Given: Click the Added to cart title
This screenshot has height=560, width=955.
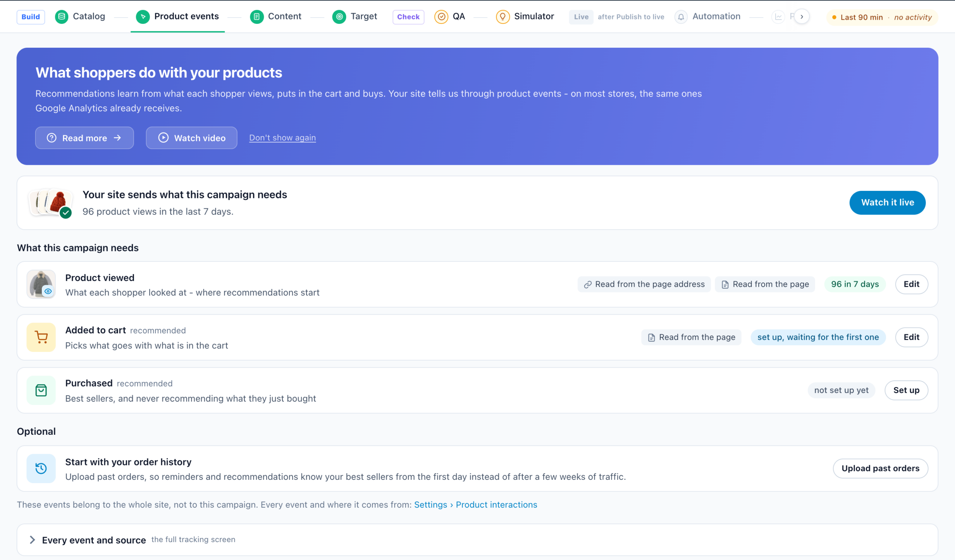Looking at the screenshot, I should pyautogui.click(x=95, y=330).
